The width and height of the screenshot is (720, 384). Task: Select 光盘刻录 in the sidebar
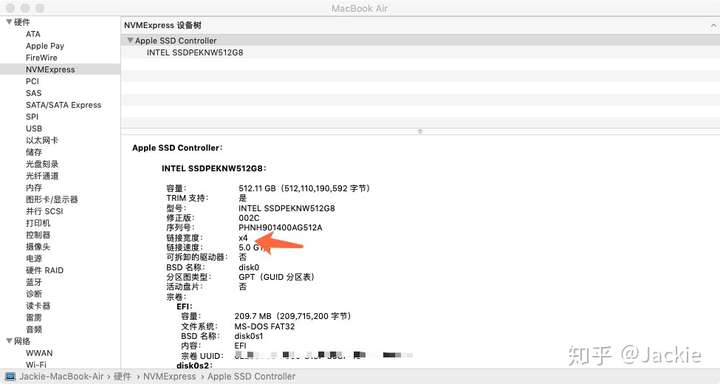[42, 164]
